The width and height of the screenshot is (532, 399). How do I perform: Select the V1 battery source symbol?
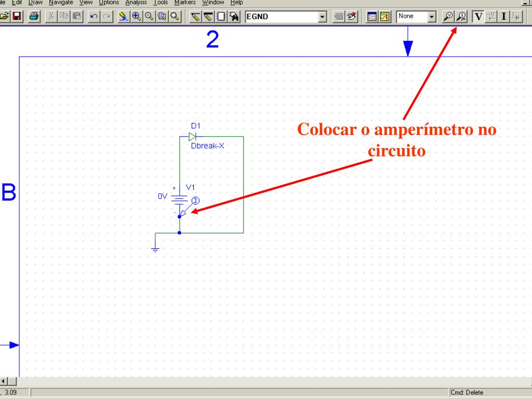179,199
